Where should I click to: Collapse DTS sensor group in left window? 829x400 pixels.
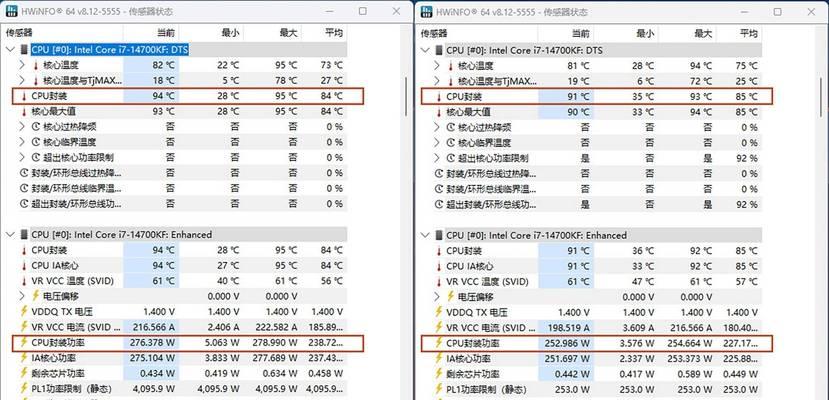coord(11,50)
